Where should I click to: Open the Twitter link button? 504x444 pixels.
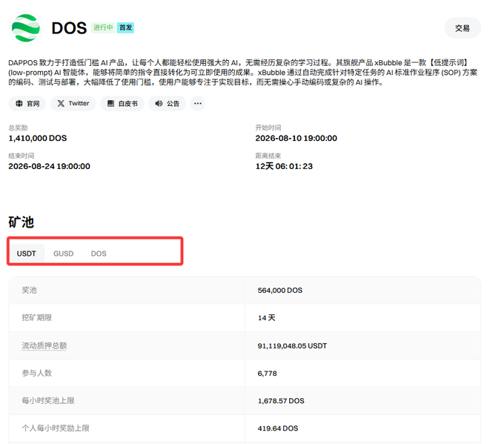coord(73,104)
